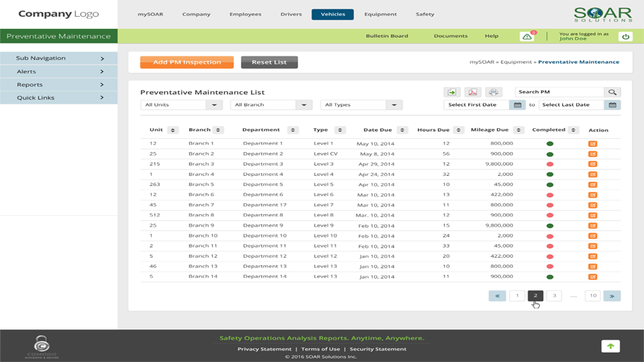Sort the table by Unit column
The height and width of the screenshot is (362, 644).
click(x=173, y=130)
